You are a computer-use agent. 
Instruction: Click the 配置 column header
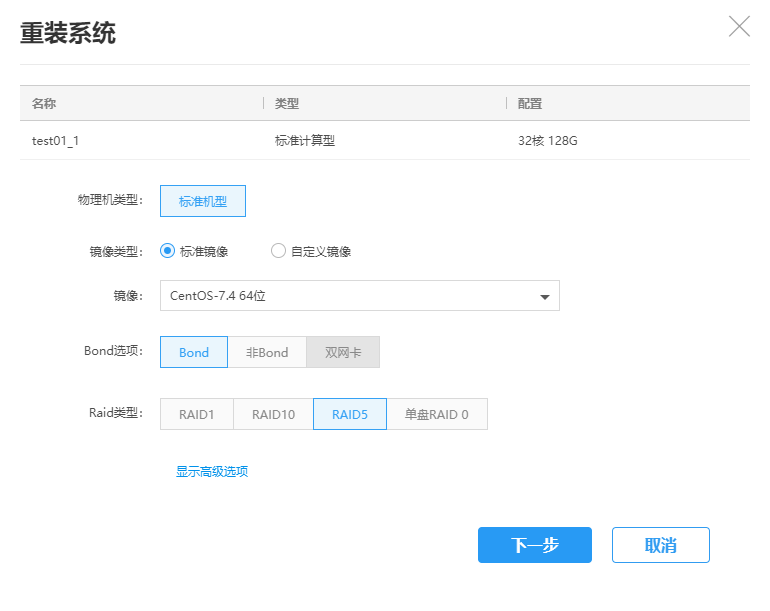tap(530, 103)
